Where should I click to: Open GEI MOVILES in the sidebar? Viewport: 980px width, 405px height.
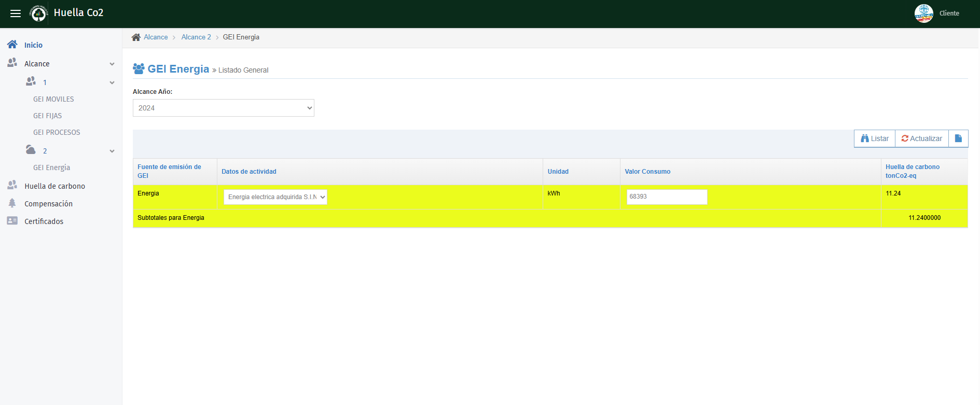tap(53, 99)
